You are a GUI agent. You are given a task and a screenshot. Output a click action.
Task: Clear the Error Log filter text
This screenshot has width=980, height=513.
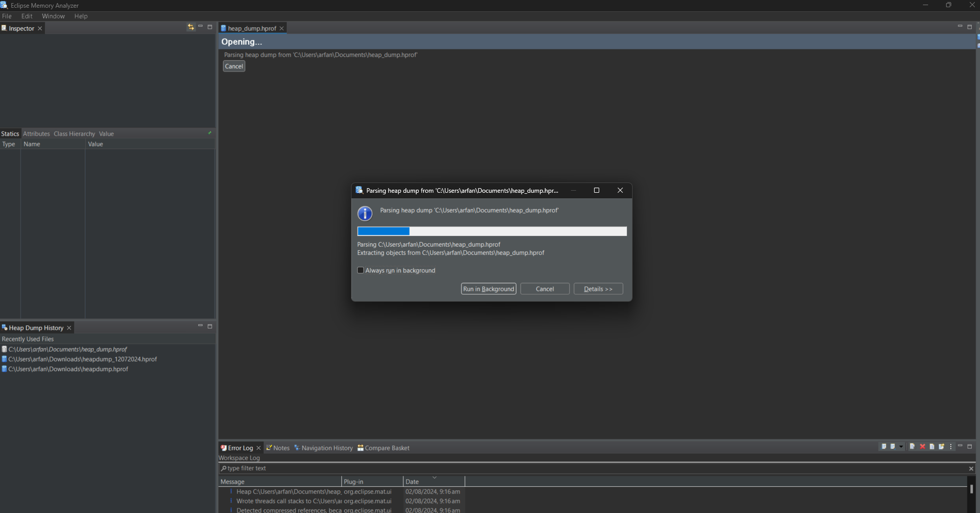971,468
